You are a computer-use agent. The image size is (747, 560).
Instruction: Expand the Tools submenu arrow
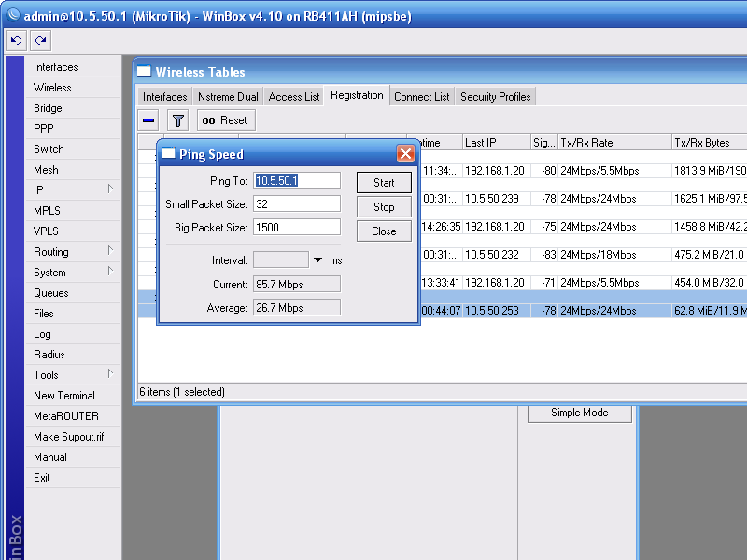110,373
